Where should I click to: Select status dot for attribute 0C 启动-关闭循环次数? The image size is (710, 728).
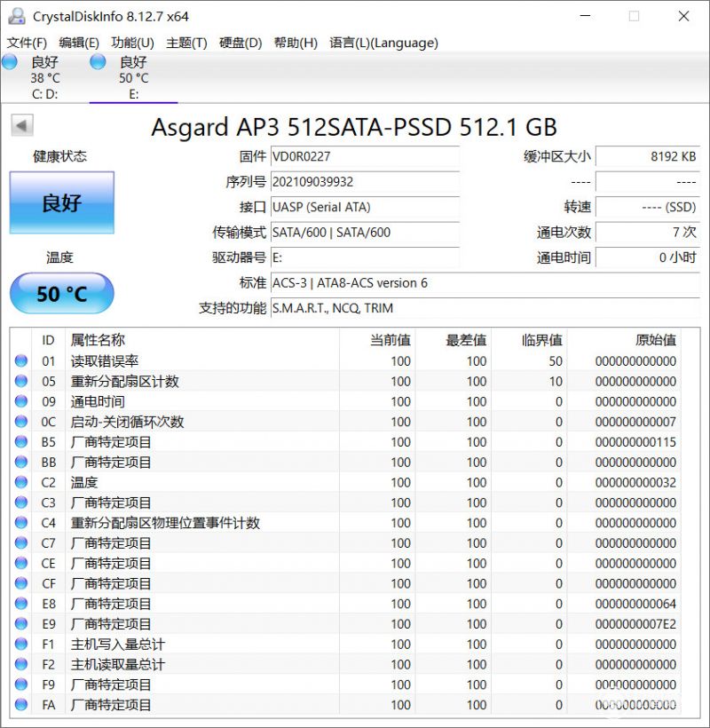coord(21,422)
